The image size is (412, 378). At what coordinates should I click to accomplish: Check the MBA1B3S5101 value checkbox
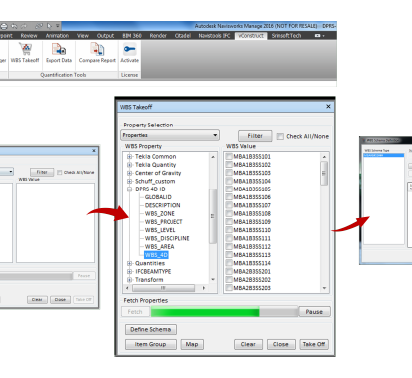(229, 156)
